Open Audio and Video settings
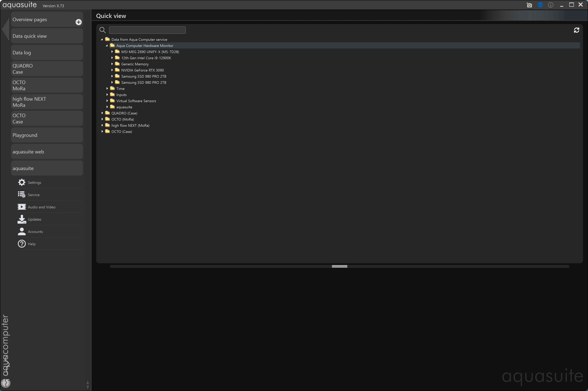 (22, 207)
